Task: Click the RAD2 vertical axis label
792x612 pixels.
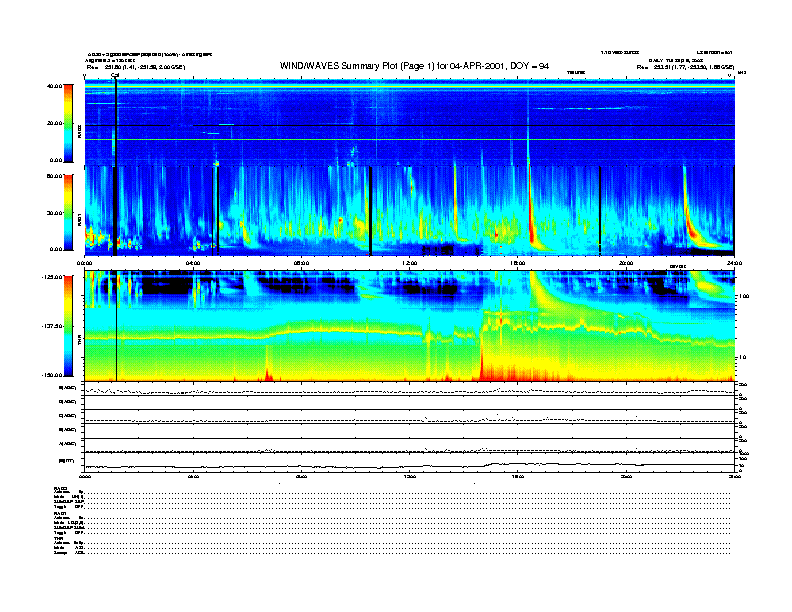Action: pos(79,132)
